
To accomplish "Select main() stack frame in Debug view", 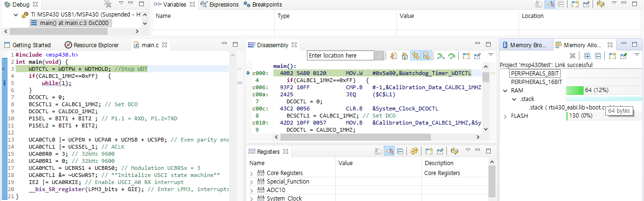I will coord(71,23).
